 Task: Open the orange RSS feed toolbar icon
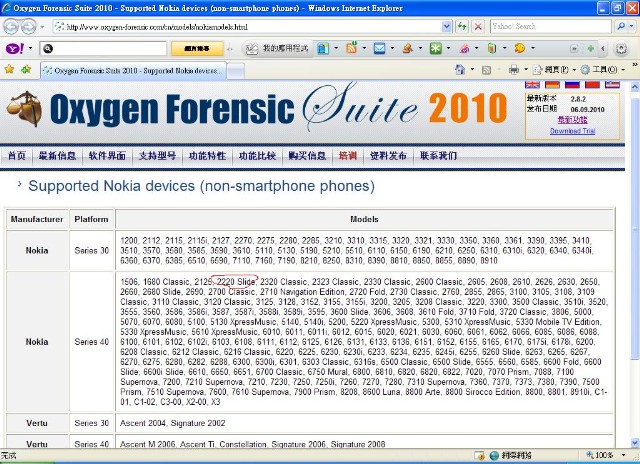[x=351, y=48]
